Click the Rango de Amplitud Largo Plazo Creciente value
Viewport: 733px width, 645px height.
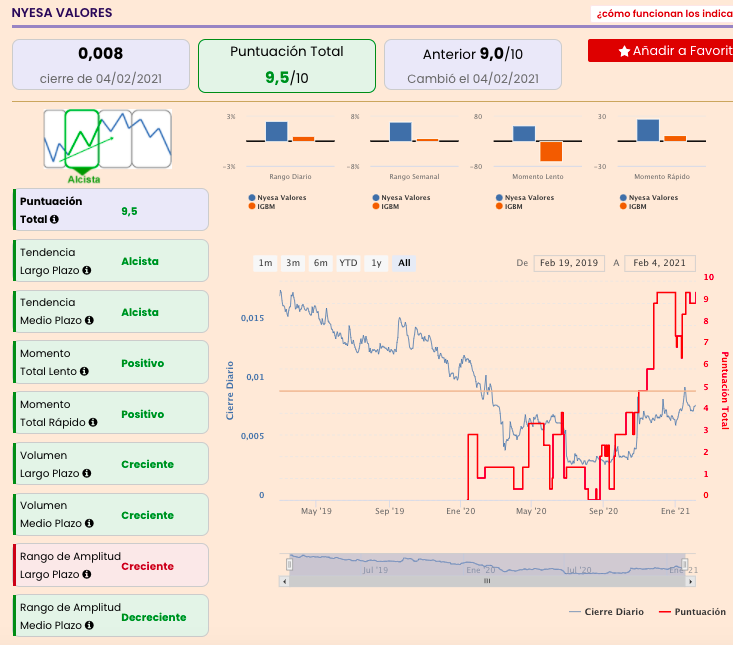[x=147, y=566]
